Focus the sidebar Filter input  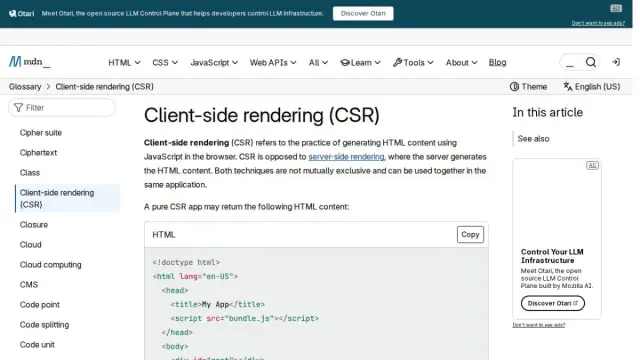pos(62,108)
